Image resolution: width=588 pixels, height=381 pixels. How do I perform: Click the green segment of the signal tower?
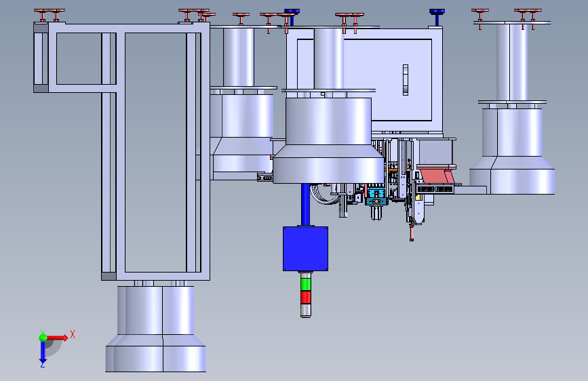tap(306, 284)
